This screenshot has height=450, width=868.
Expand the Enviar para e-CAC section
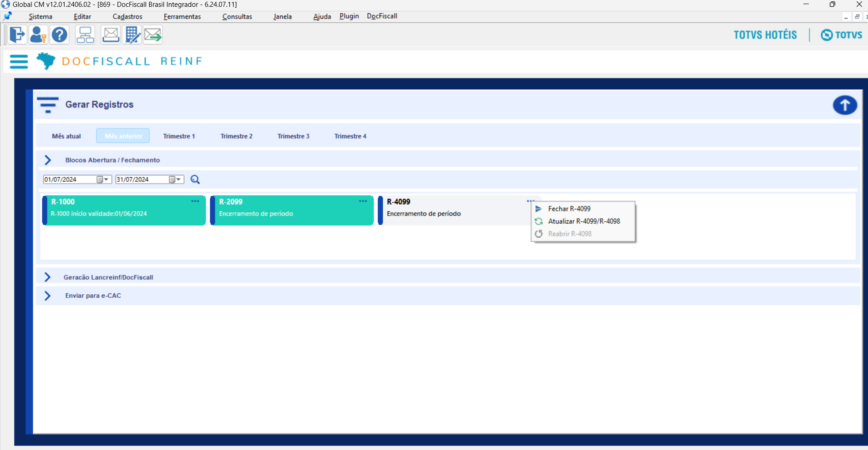(47, 296)
